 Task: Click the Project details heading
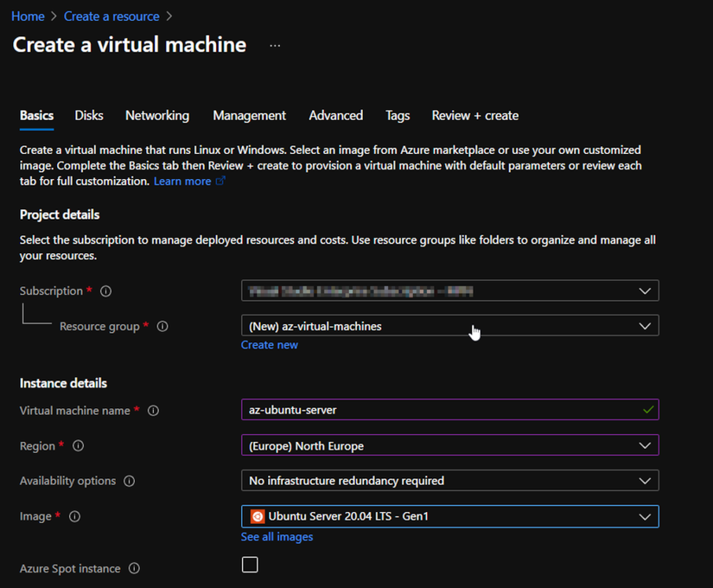pos(60,214)
